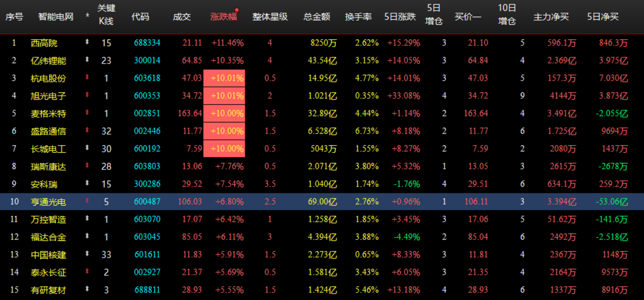Select highlighted stock 亨通光电
This screenshot has height=300, width=644.
[x=48, y=202]
